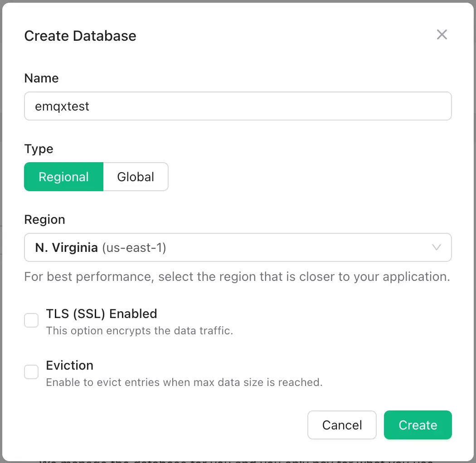Screen dimensions: 476x463
Task: Click the dropdown arrow next to N. Virginia
Action: point(436,247)
